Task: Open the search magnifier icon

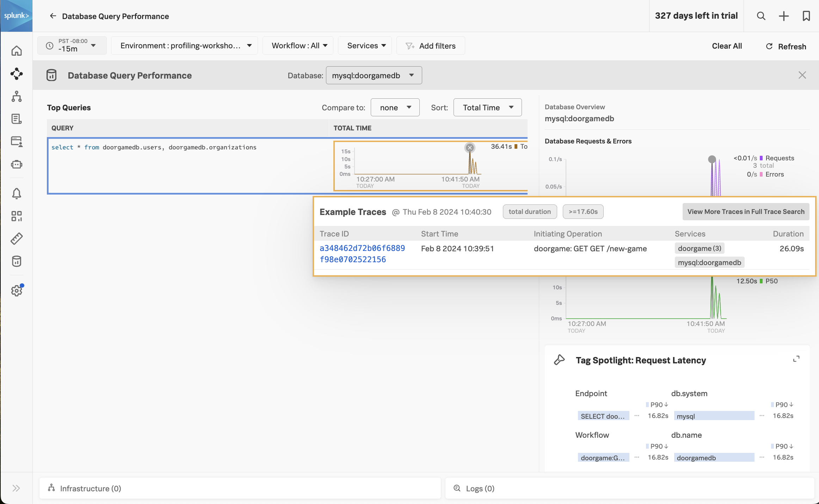Action: [761, 16]
